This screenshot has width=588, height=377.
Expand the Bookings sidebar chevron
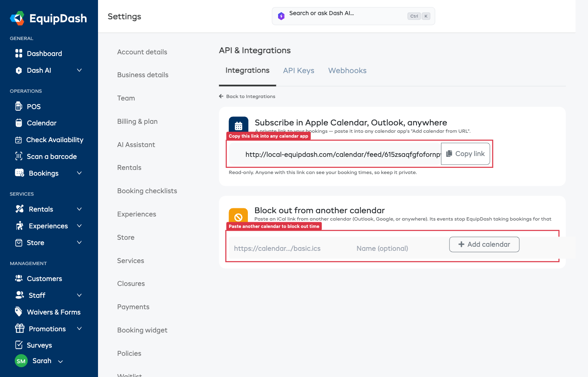tap(80, 173)
